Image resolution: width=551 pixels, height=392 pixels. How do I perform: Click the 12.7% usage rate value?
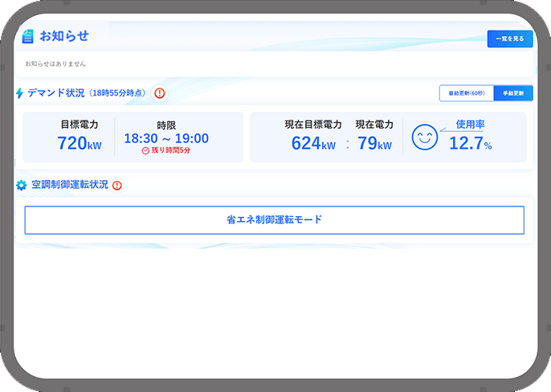pyautogui.click(x=470, y=144)
